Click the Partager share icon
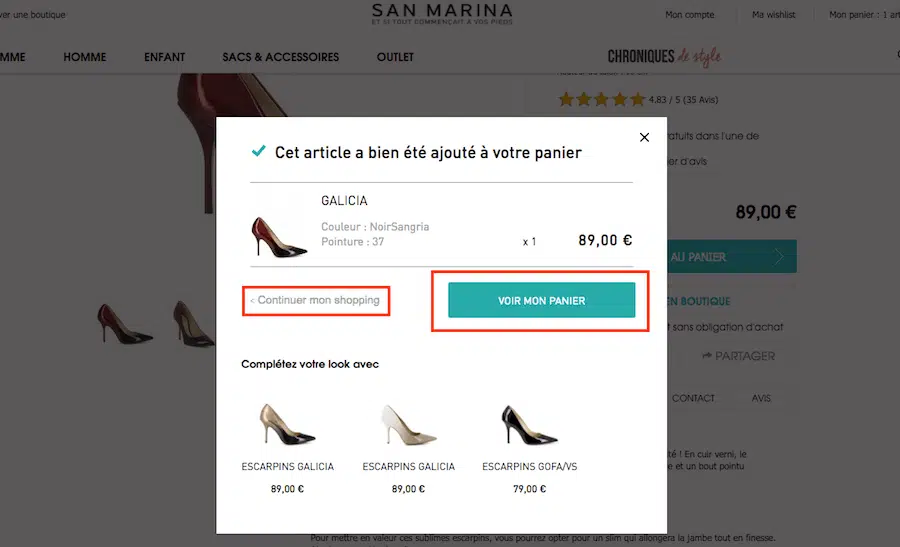 [x=707, y=356]
